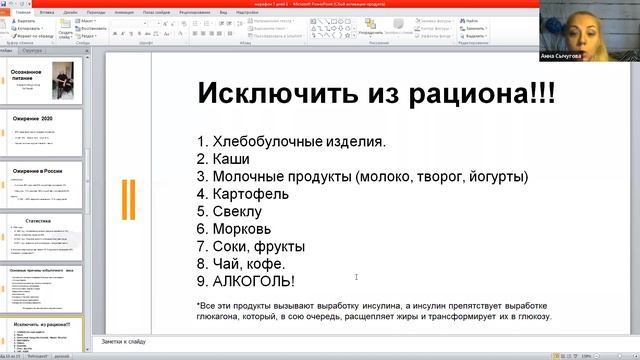Open Эффекты фигур dropdown
The height and width of the screenshot is (360, 640).
434,36
